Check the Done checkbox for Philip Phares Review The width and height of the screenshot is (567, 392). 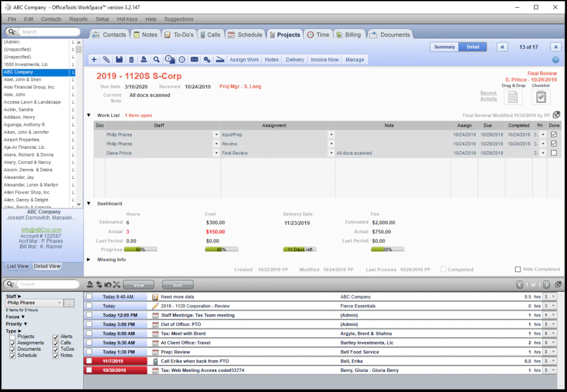point(553,143)
